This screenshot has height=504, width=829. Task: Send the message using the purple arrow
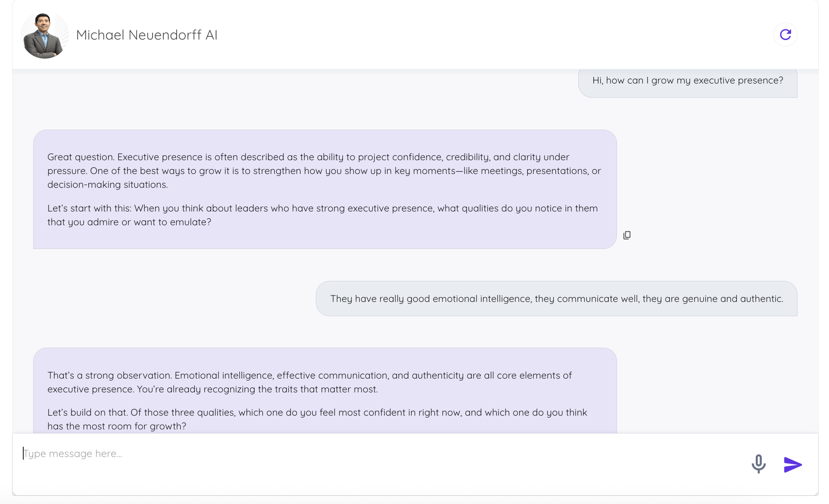pos(792,464)
